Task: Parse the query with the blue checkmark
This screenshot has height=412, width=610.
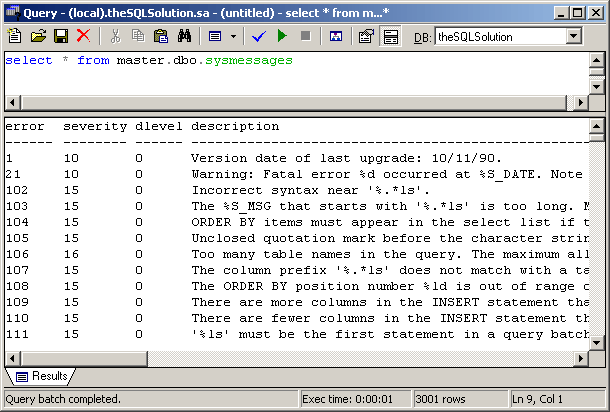Action: click(x=259, y=37)
